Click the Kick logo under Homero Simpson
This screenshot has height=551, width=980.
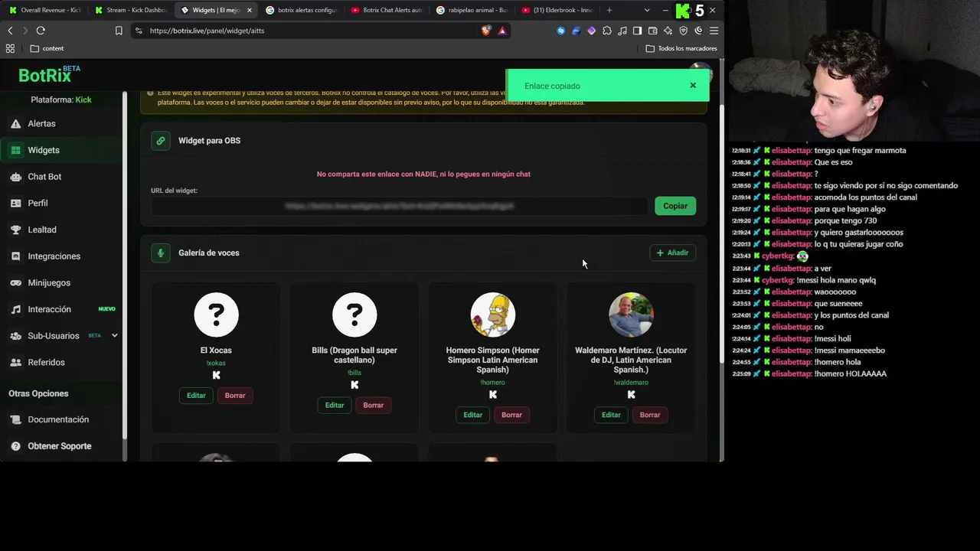click(492, 395)
